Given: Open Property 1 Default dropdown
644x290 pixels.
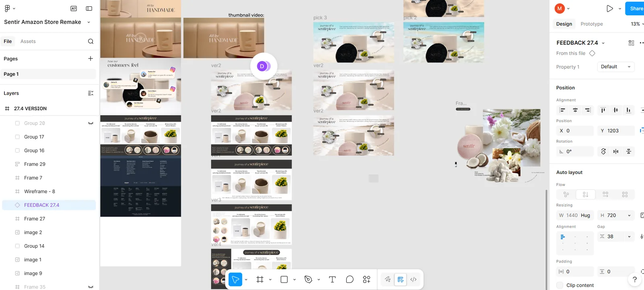Looking at the screenshot, I should click(616, 67).
